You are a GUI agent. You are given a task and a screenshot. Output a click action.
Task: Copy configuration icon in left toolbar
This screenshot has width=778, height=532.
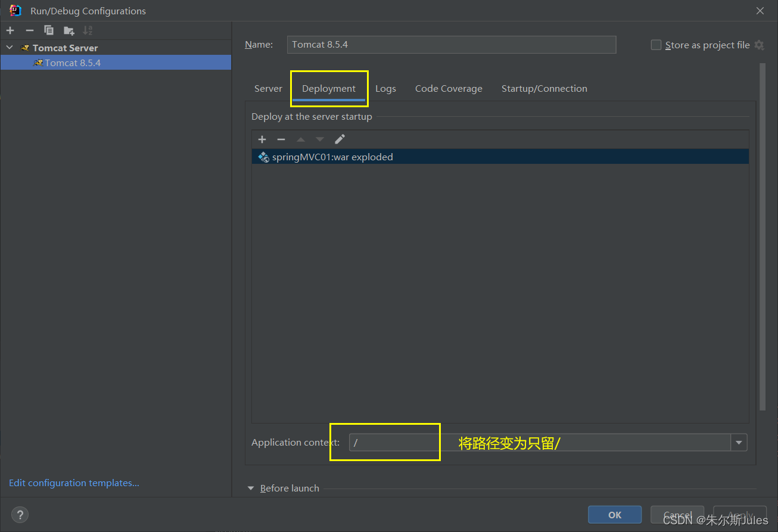(x=49, y=30)
